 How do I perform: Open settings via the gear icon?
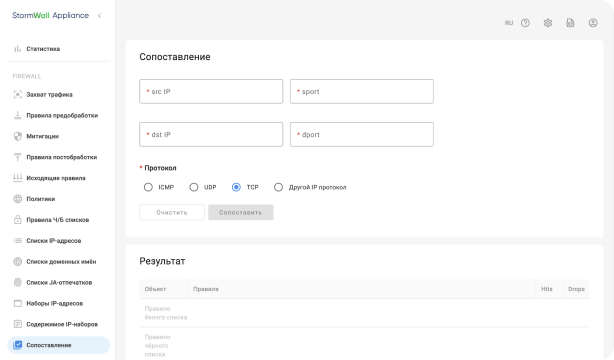547,23
